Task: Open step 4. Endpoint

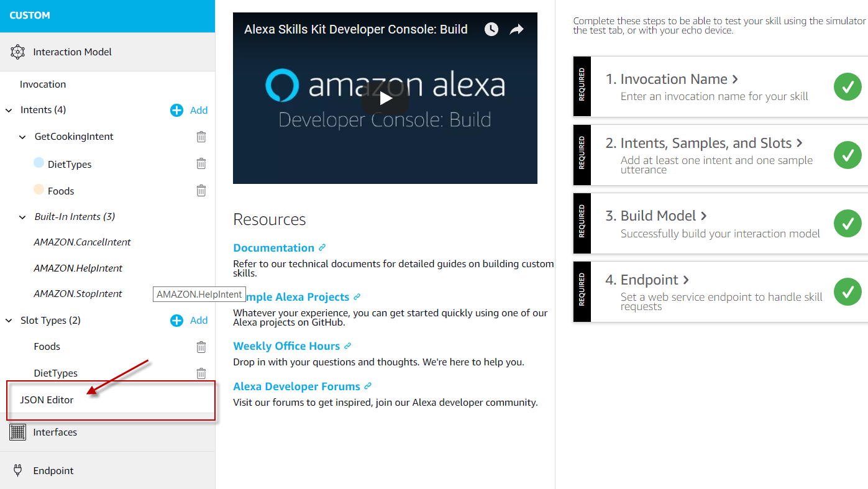Action: point(647,280)
